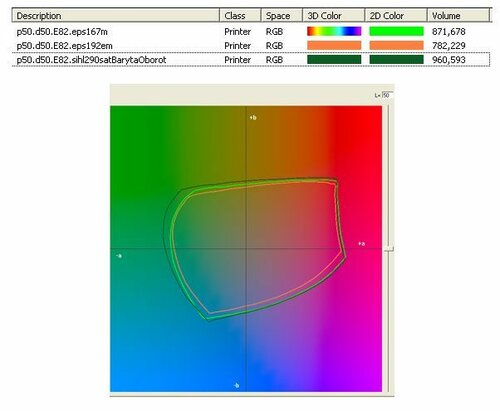Viewport: 500px width, 411px height.
Task: Click the Printer class cell for eps167m
Action: point(237,32)
